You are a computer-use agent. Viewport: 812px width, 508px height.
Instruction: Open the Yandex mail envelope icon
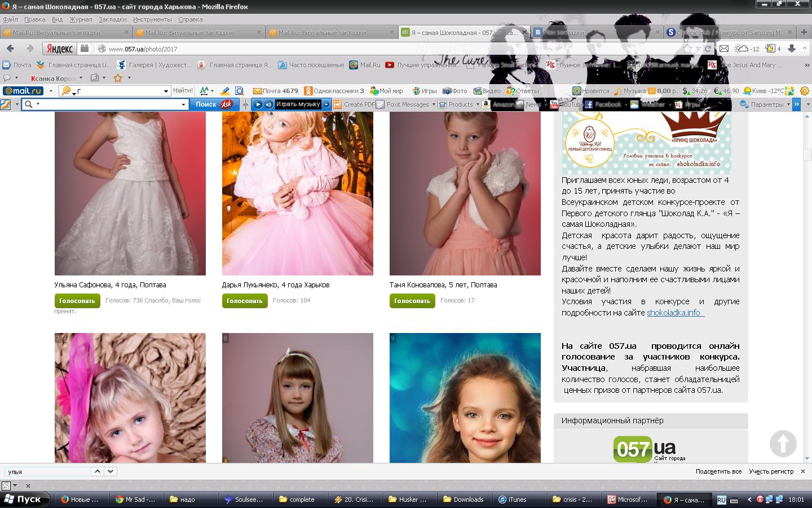coord(724,49)
